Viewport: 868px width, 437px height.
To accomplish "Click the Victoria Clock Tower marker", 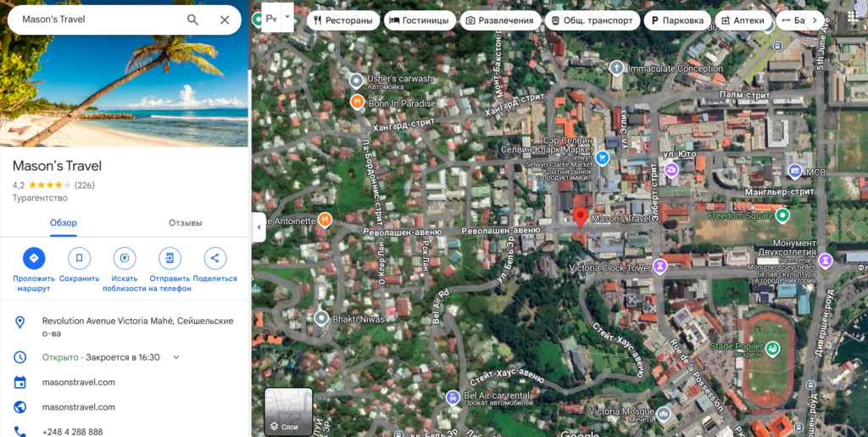I will coord(659,267).
